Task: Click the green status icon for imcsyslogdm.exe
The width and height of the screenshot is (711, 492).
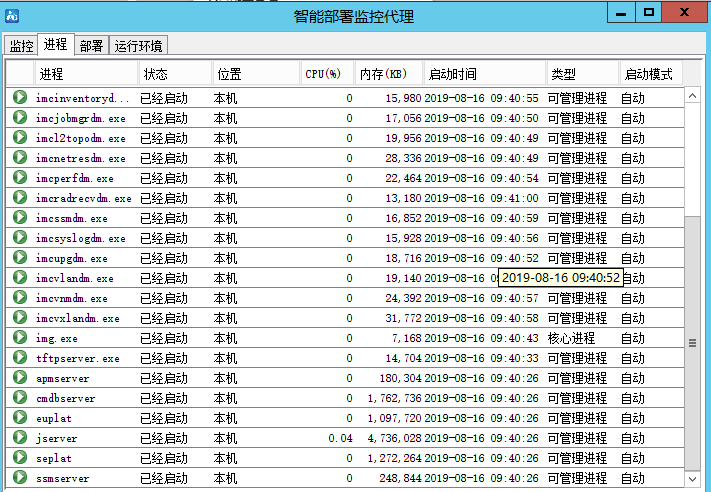Action: pyautogui.click(x=20, y=237)
